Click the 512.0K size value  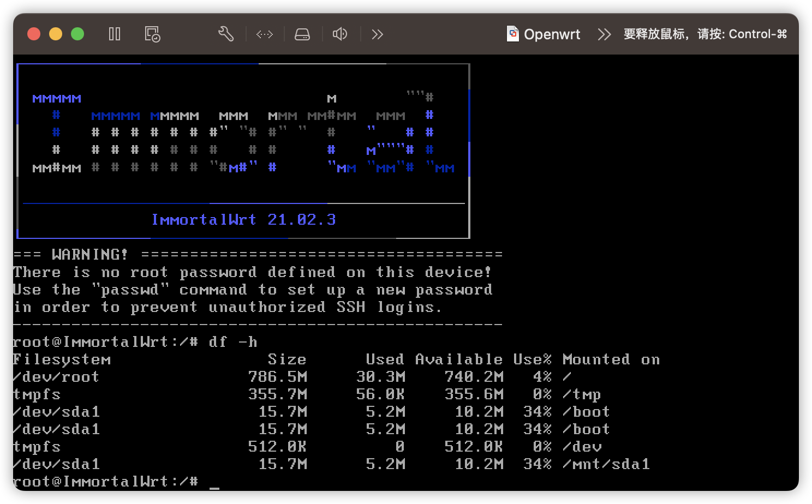click(x=278, y=447)
